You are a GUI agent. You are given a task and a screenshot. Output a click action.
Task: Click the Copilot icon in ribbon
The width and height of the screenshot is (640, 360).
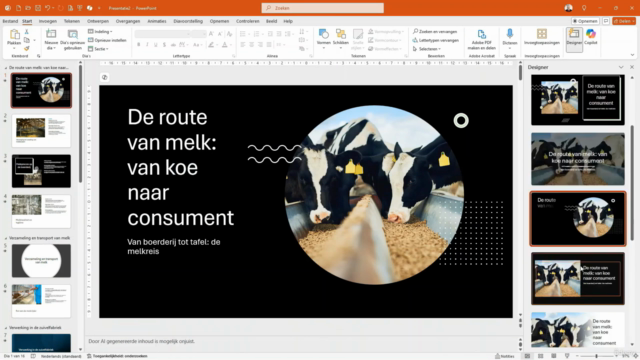pos(591,34)
